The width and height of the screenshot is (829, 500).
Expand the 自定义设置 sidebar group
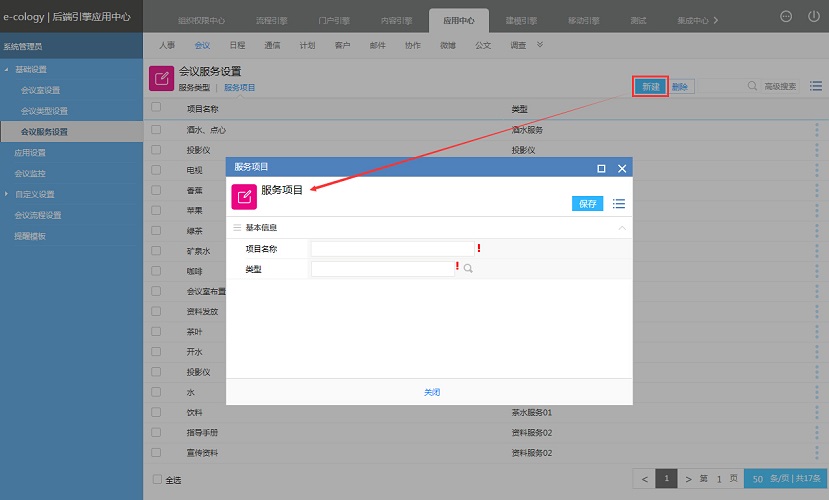click(6, 194)
